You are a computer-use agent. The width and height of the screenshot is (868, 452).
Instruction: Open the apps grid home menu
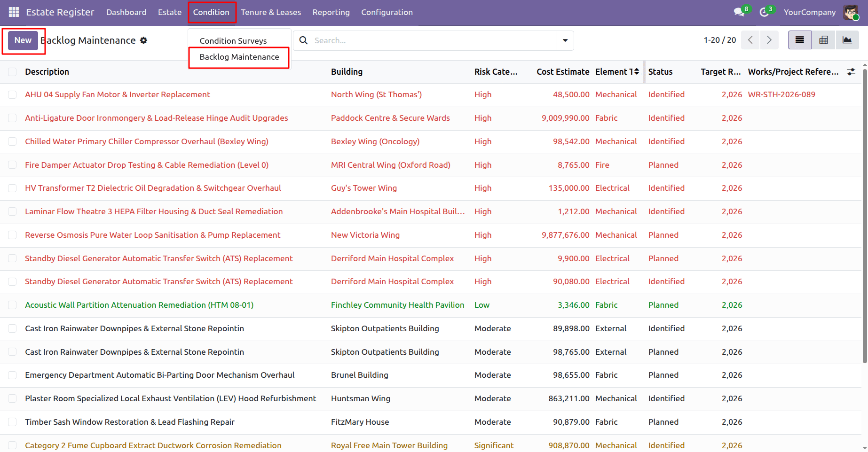pyautogui.click(x=14, y=12)
